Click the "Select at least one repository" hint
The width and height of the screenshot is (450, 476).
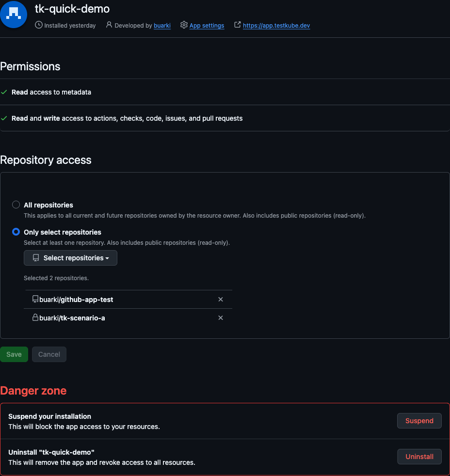click(x=127, y=243)
